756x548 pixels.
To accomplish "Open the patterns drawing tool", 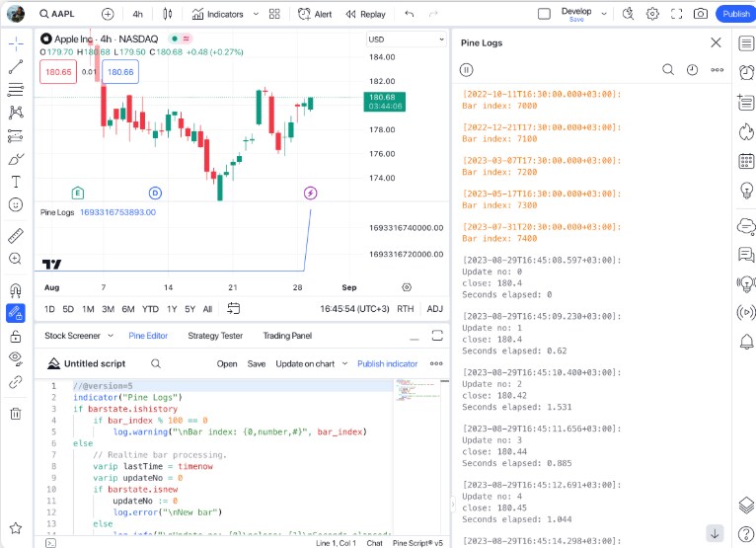I will point(16,113).
